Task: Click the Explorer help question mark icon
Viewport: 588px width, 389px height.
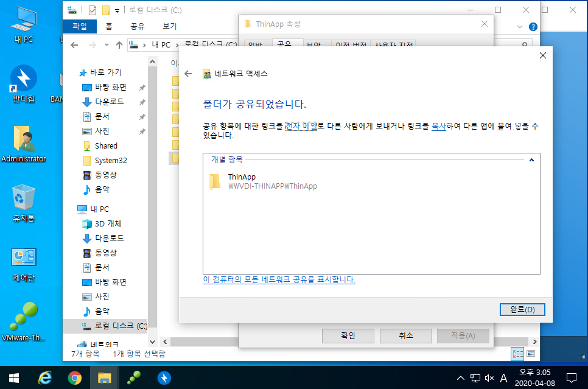Action: [x=533, y=27]
